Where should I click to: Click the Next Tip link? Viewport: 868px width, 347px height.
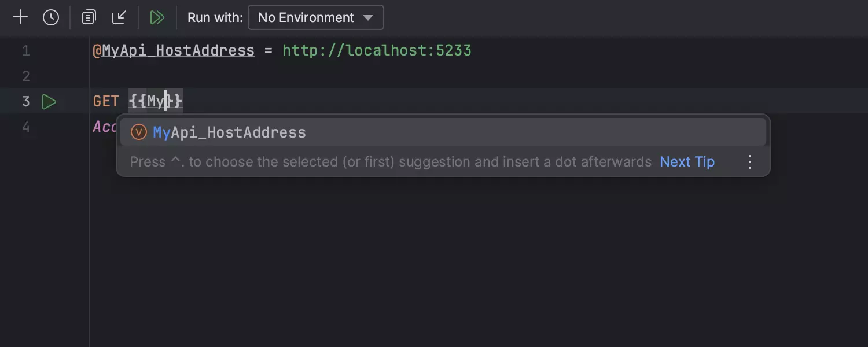(x=687, y=162)
